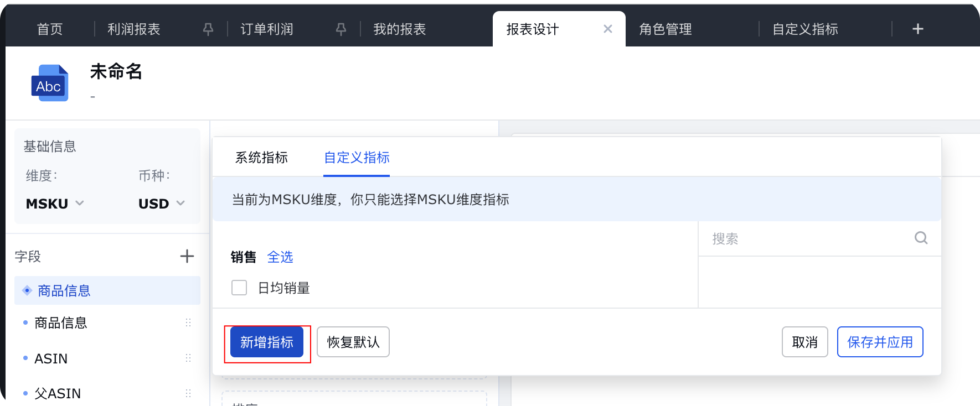Open the USD currency dropdown

[x=162, y=204]
